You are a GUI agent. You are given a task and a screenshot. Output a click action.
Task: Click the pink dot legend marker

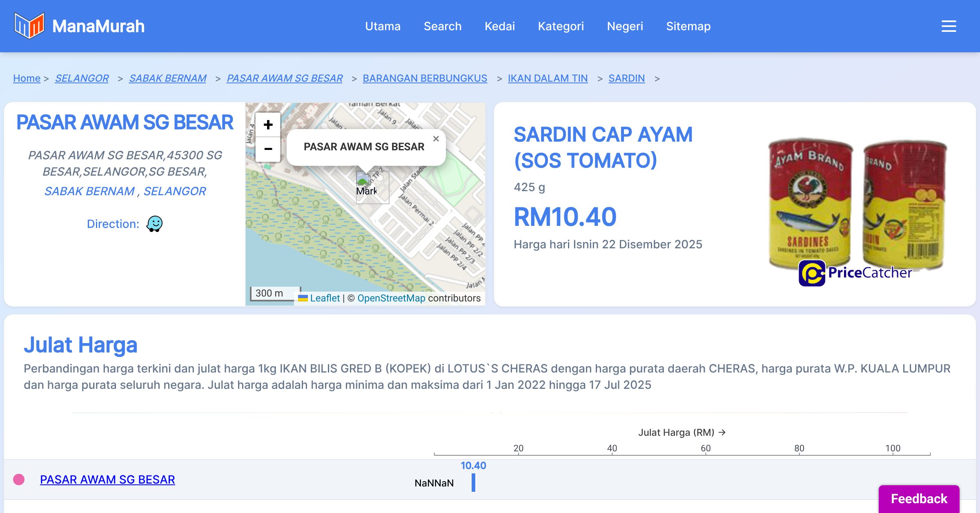pyautogui.click(x=19, y=480)
